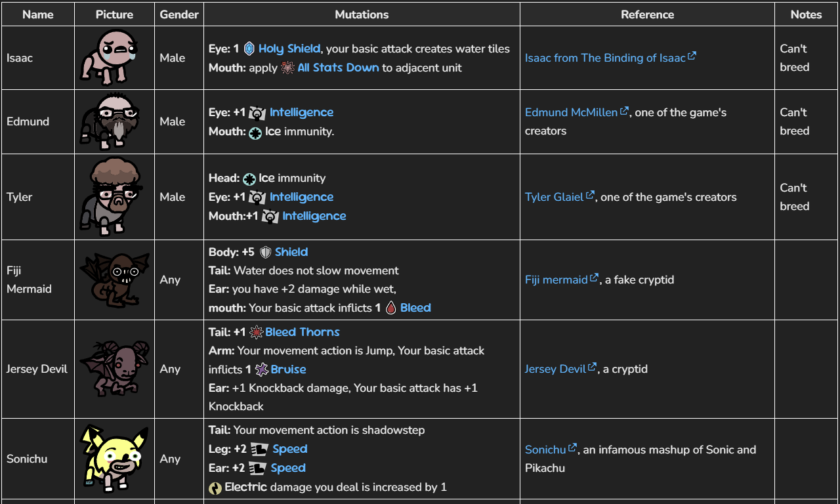840x504 pixels.
Task: Follow the Intelligence link in Edmund's row
Action: [x=301, y=113]
